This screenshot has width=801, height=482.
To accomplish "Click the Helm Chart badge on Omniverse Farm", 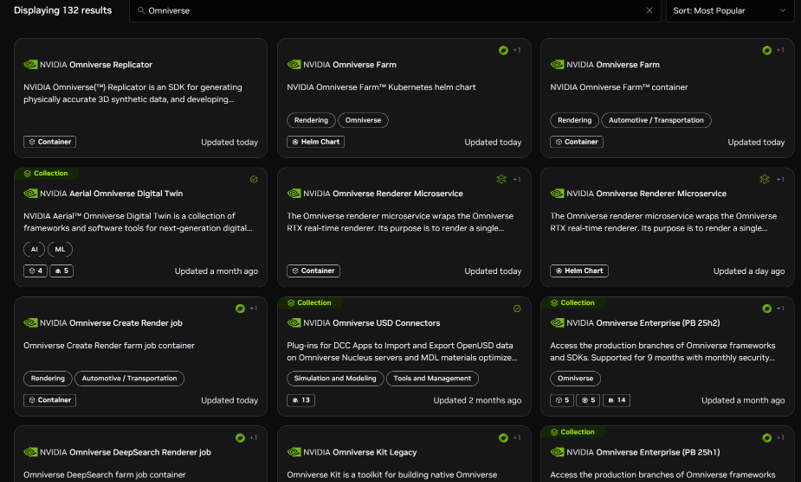I will coord(315,142).
